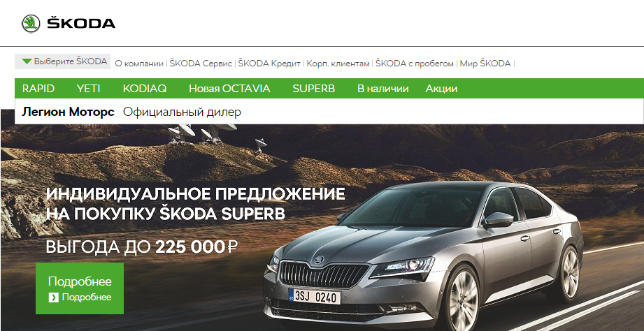Go to the ŠKODA Кредит page
644x331 pixels.
pyautogui.click(x=269, y=64)
